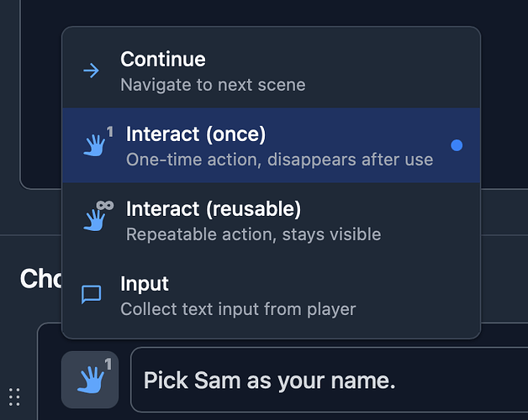Image resolution: width=528 pixels, height=420 pixels.
Task: Focus the 'Pick Sam as your name.' field
Action: [328, 381]
